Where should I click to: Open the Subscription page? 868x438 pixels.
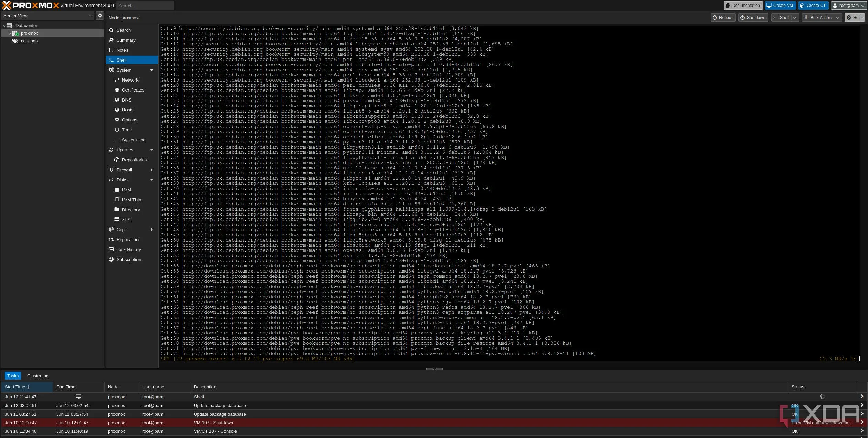[x=129, y=260]
